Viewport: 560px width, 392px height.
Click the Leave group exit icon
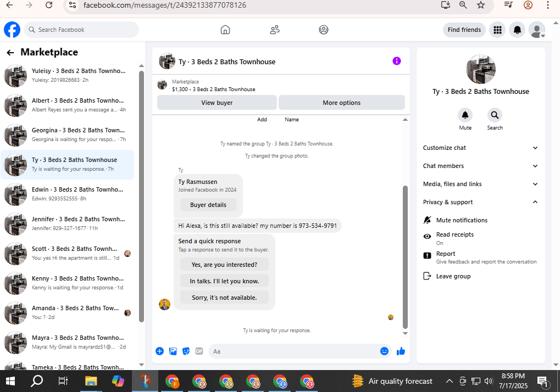[x=427, y=276]
